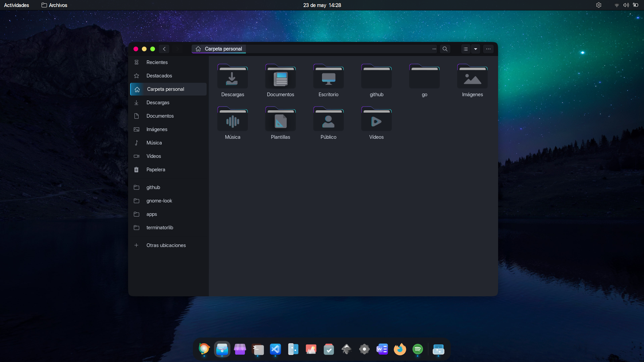Open the Descargas folder icon
Viewport: 644px width, 362px height.
pos(232,76)
